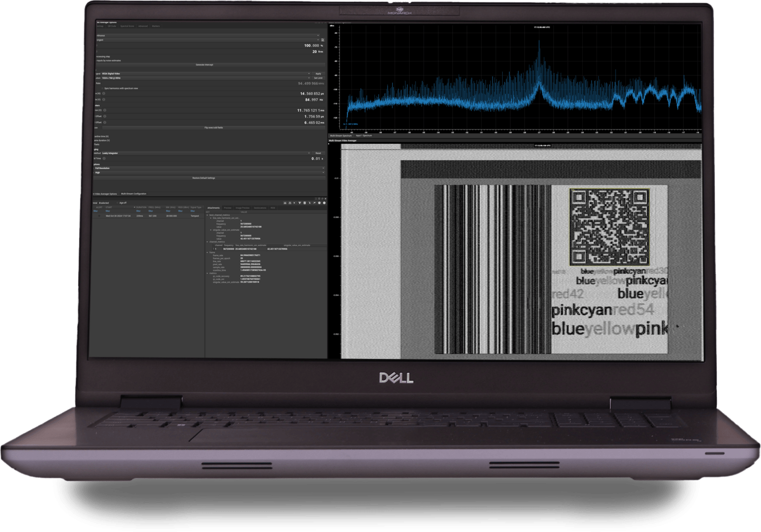Click the export icon on the detections table toolbar

pos(290,203)
